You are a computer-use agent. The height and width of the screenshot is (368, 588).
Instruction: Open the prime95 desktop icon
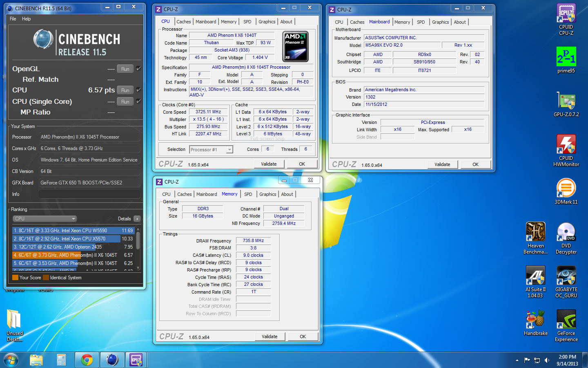(566, 60)
